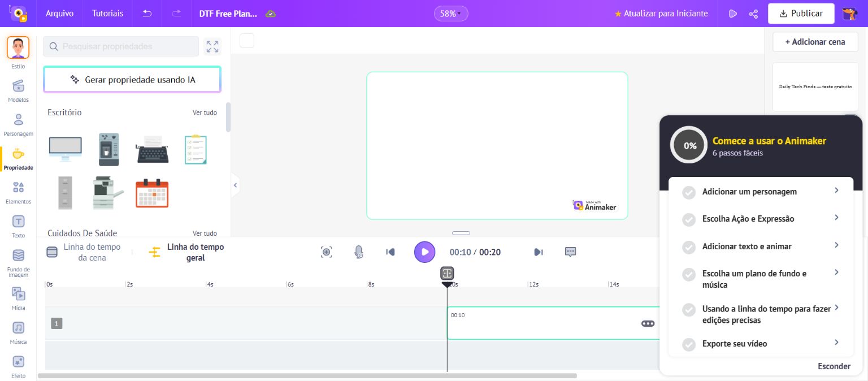
Task: Expand Exporte seu vídeo step
Action: pos(761,344)
